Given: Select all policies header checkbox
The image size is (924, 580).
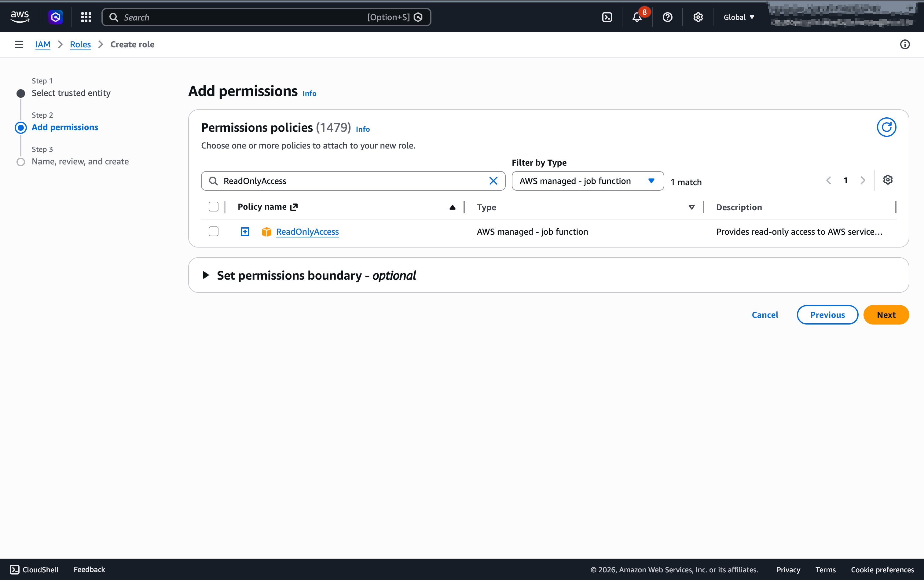Looking at the screenshot, I should coord(214,207).
